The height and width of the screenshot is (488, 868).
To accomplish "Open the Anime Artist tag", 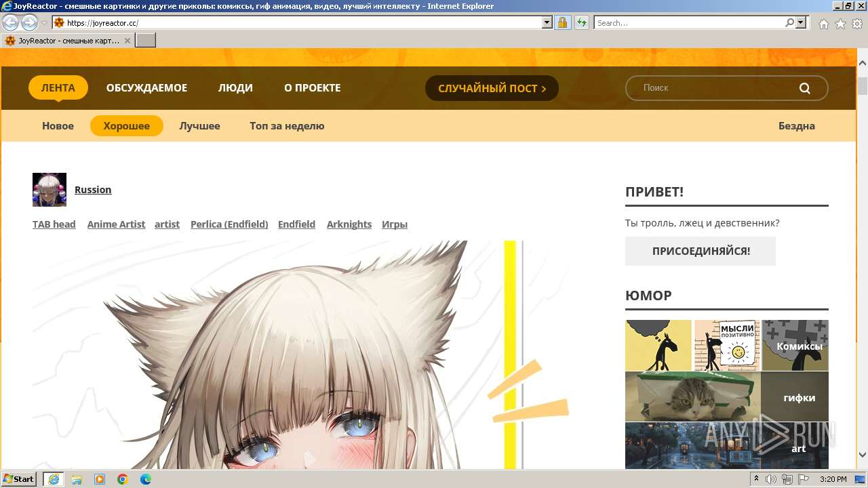I will pos(116,224).
